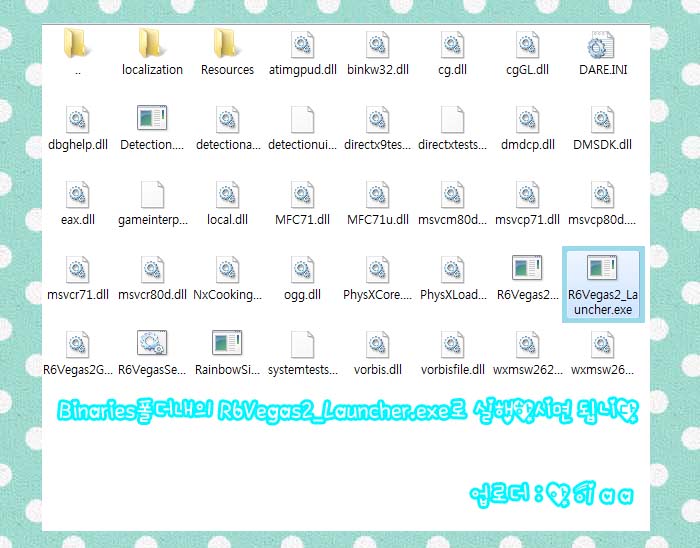The width and height of the screenshot is (700, 548).
Task: Select the systemtests... blank file icon
Action: [x=303, y=345]
